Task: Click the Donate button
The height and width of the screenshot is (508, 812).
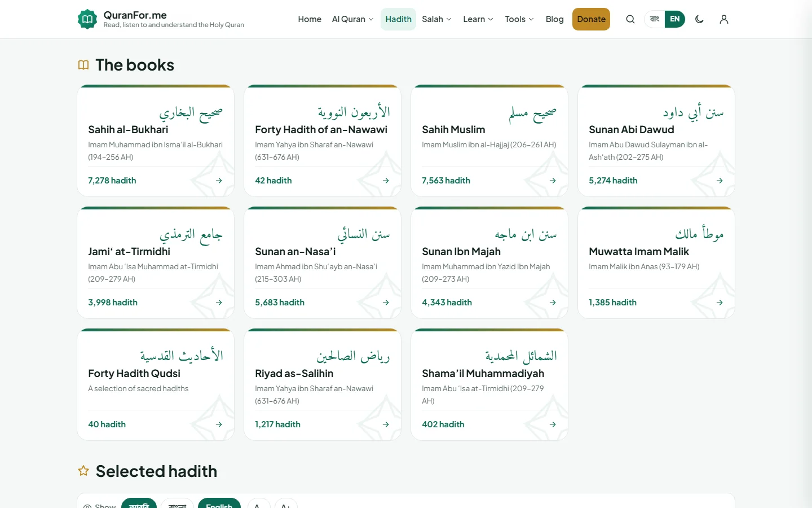Action: click(x=591, y=19)
